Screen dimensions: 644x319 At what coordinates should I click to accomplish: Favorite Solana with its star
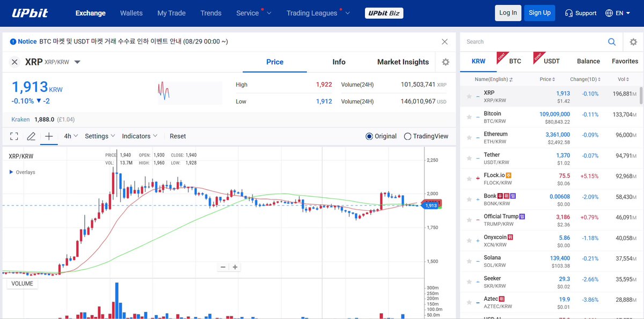tap(470, 261)
